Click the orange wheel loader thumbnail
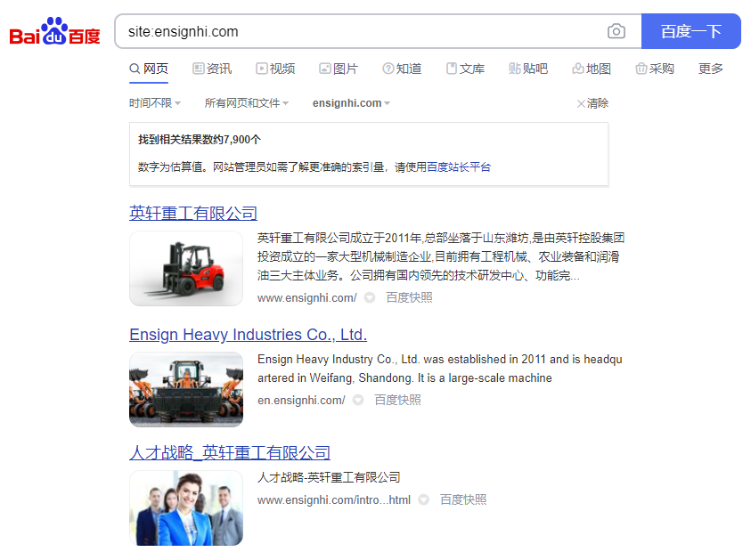 pyautogui.click(x=186, y=390)
